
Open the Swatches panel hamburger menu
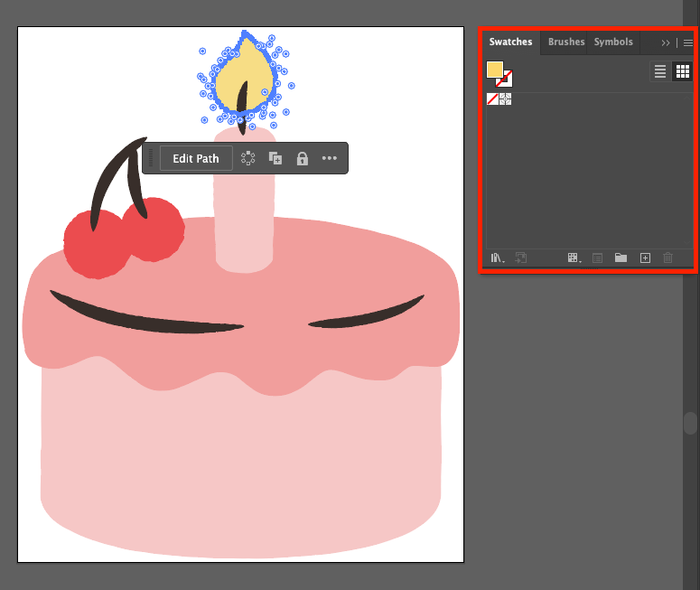688,42
